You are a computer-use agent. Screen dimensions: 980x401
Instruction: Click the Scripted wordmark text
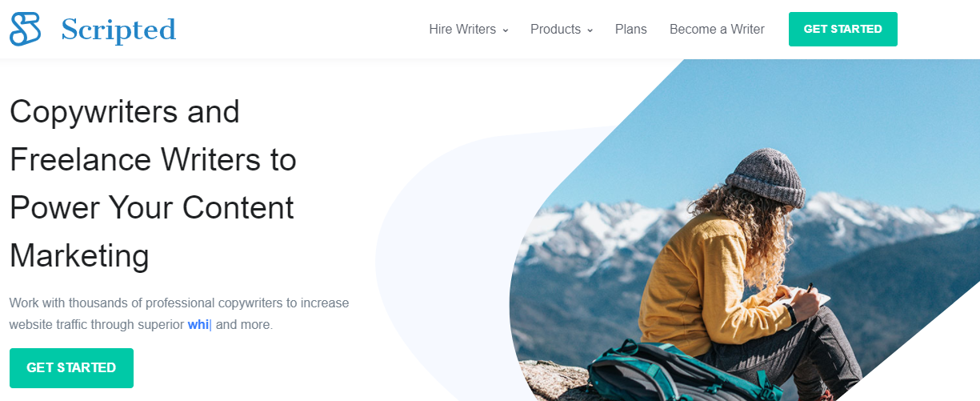click(118, 30)
